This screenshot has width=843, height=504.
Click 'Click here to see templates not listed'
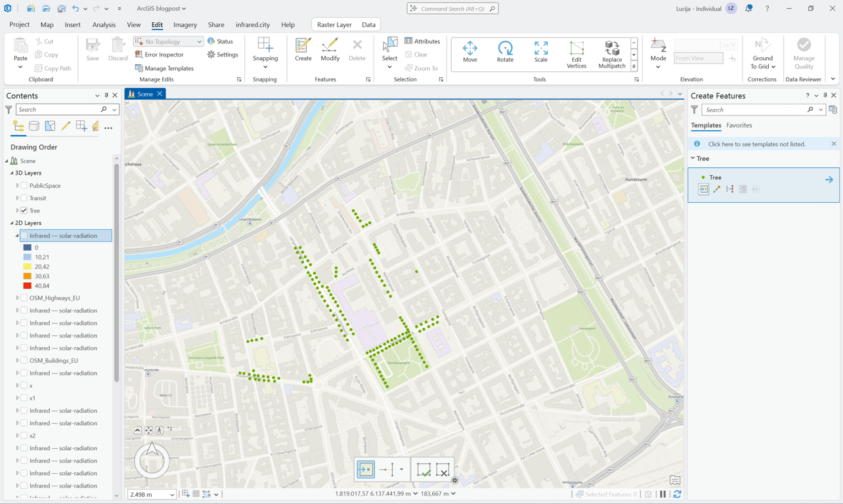756,144
